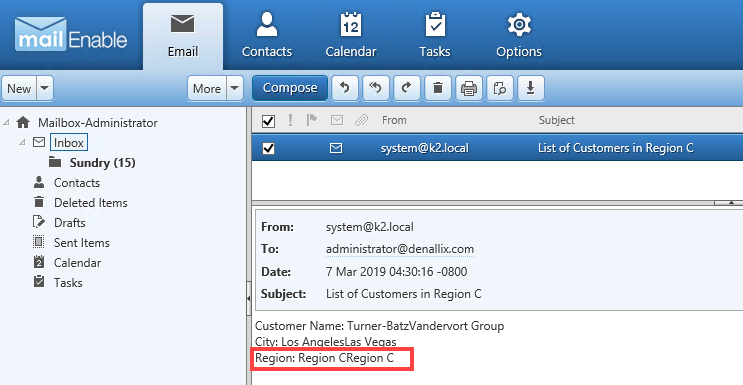Click the Reply toolbar icon
This screenshot has height=385, width=743.
[344, 88]
